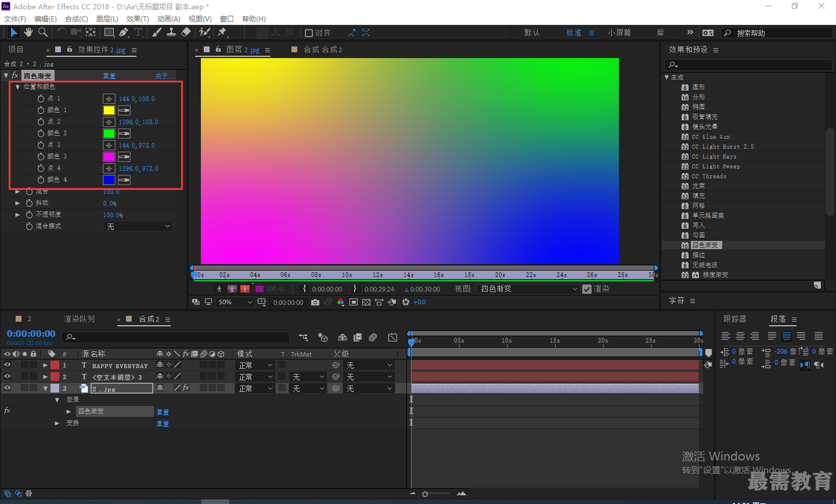This screenshot has width=836, height=504.
Task: Click the 0:00:00:00 timeline timecode
Action: [x=31, y=334]
